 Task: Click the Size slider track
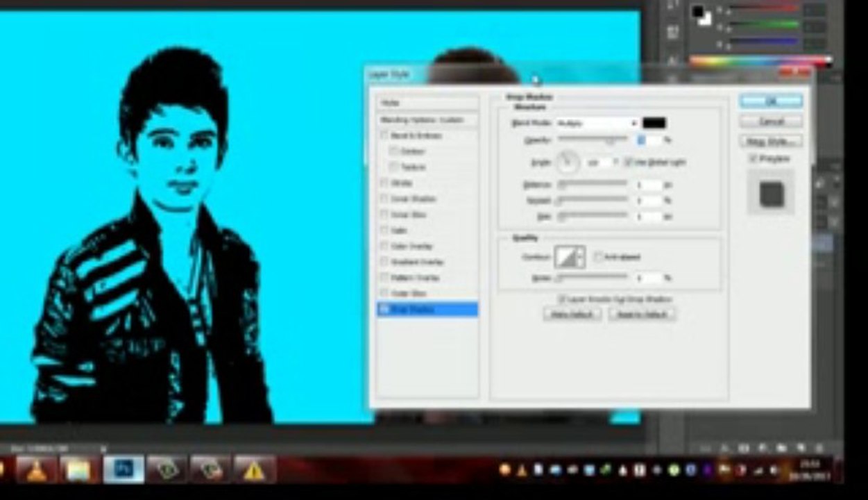pos(593,216)
